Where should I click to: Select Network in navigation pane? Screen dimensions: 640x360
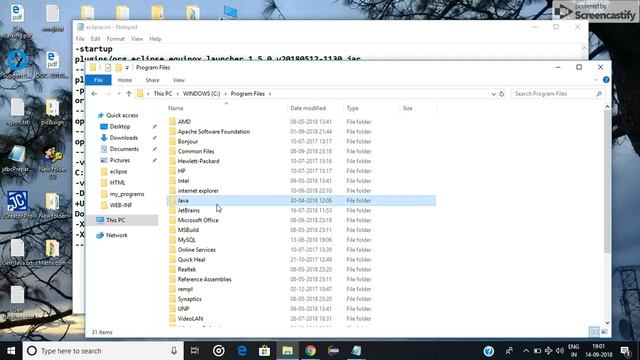tap(117, 235)
